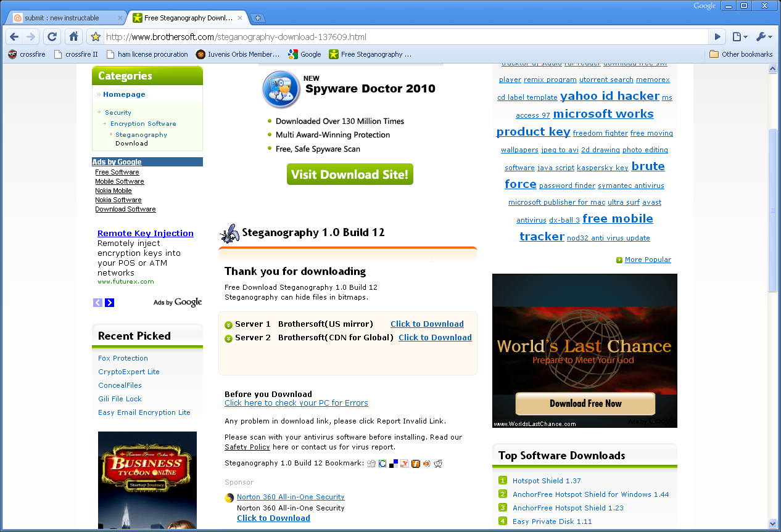Open the Encryption Software category
Screen dimensions: 781x532
click(143, 124)
